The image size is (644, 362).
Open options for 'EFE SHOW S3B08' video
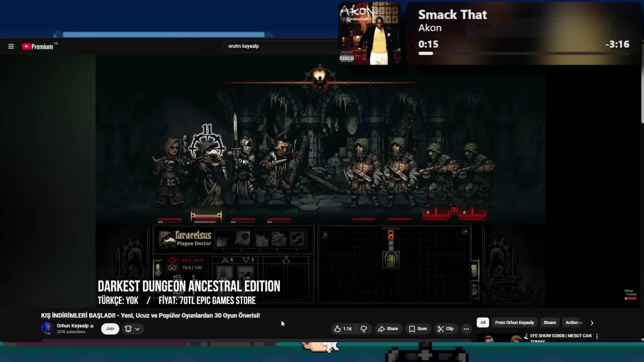tap(597, 336)
